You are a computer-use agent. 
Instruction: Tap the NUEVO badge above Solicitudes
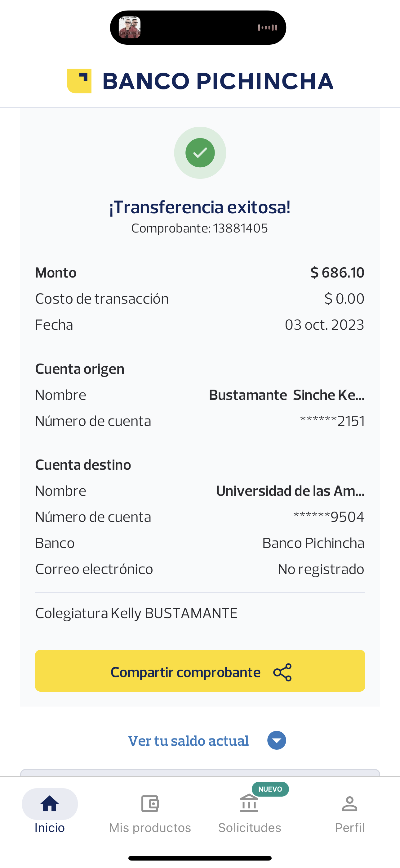click(270, 789)
